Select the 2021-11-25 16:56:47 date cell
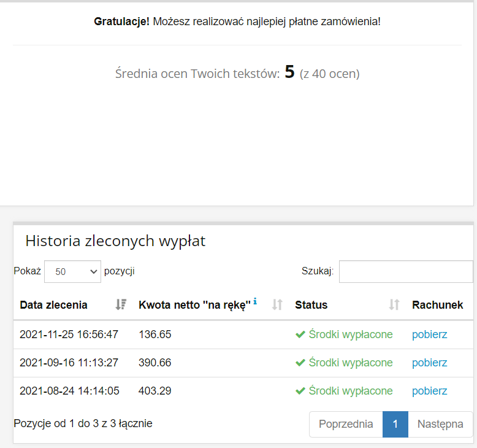Viewport: 477px width, 448px height. [x=69, y=334]
